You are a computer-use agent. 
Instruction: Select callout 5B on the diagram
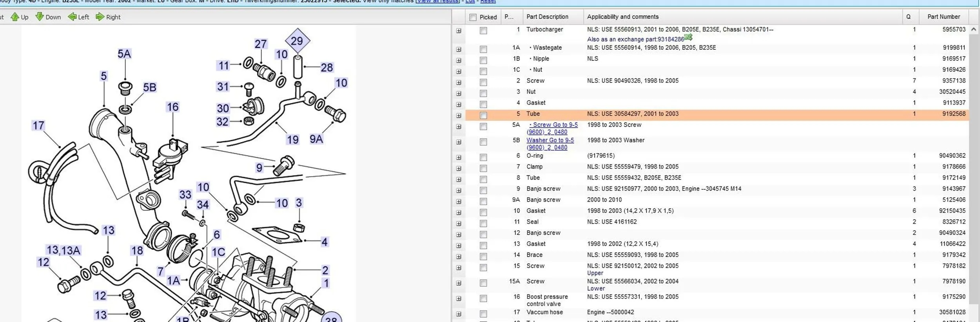(x=149, y=87)
